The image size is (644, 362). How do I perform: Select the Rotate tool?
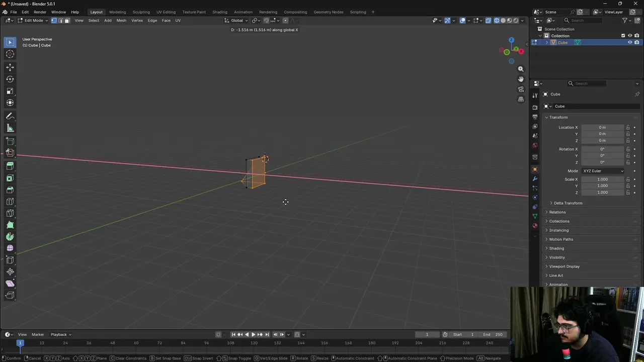[10, 79]
